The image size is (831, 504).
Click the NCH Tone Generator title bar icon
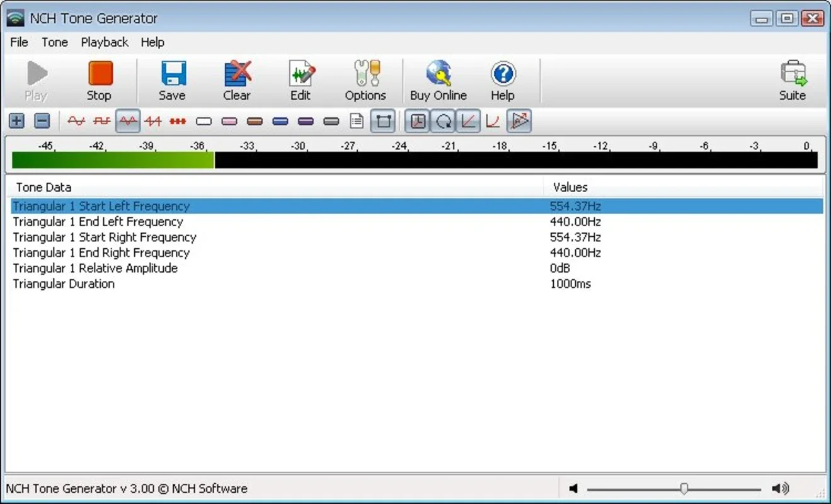16,18
